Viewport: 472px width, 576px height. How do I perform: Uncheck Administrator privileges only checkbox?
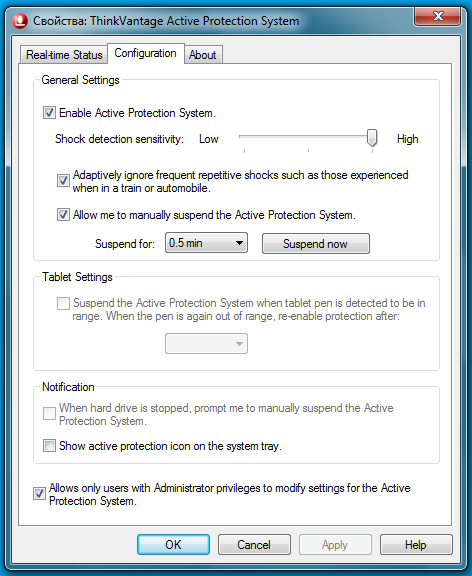39,493
